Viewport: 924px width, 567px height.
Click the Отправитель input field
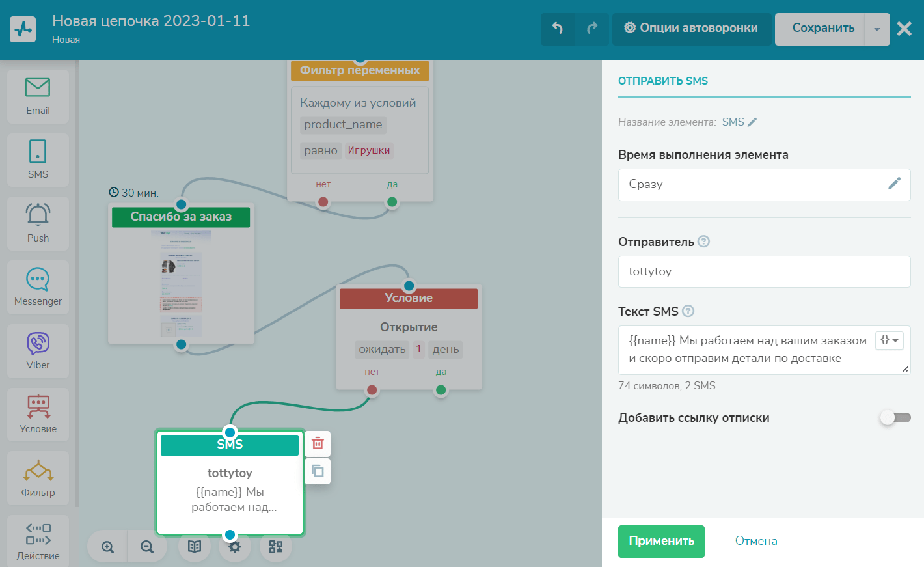coord(765,271)
